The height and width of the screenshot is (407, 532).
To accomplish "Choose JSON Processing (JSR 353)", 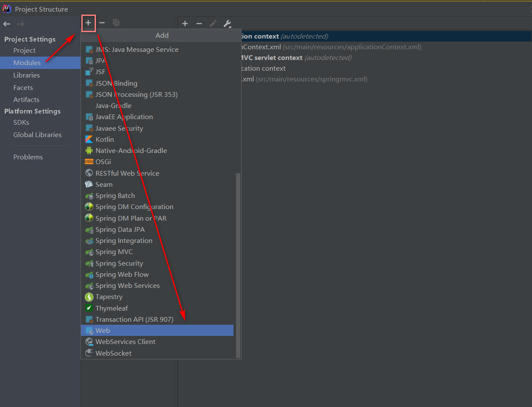I will pyautogui.click(x=158, y=94).
